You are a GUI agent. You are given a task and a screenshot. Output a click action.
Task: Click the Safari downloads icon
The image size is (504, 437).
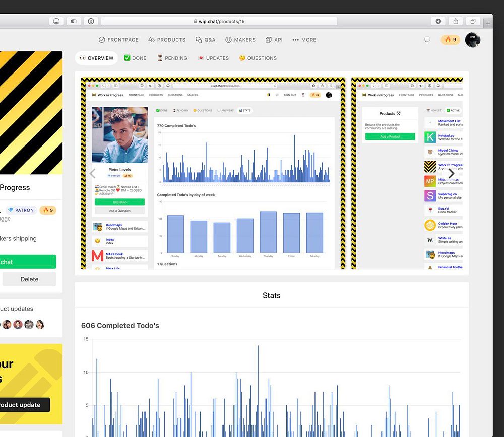pos(438,21)
